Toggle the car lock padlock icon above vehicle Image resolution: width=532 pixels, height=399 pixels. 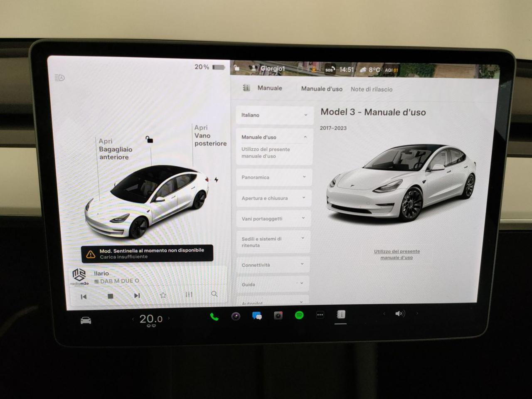pyautogui.click(x=149, y=140)
